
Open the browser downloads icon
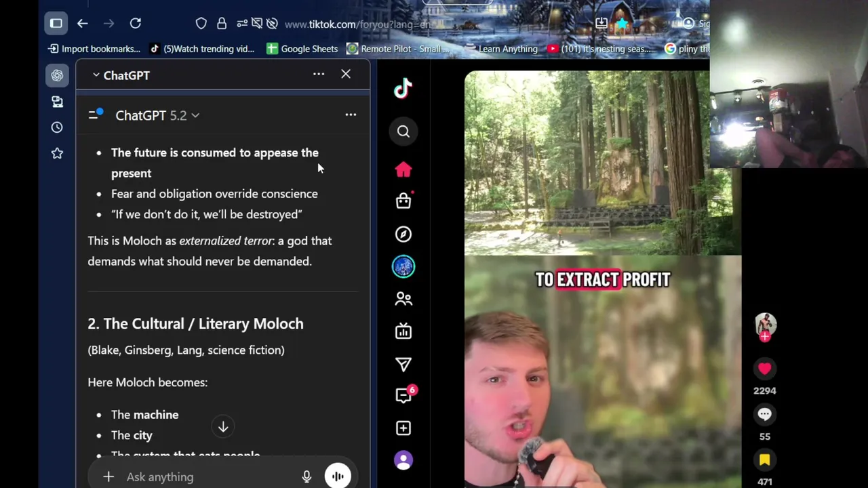601,24
